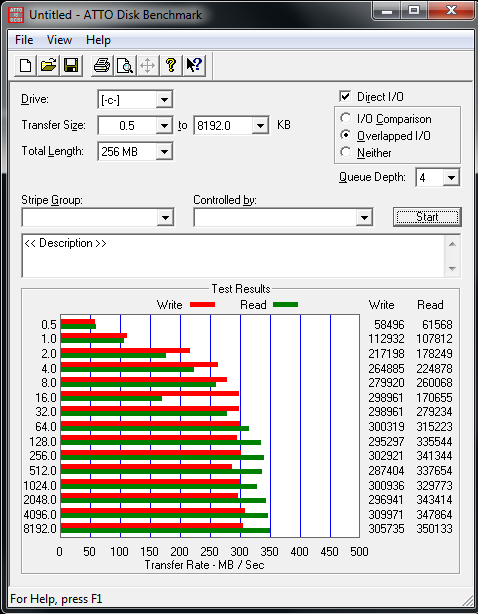
Task: Open the Queue Depth dropdown
Action: pyautogui.click(x=451, y=178)
